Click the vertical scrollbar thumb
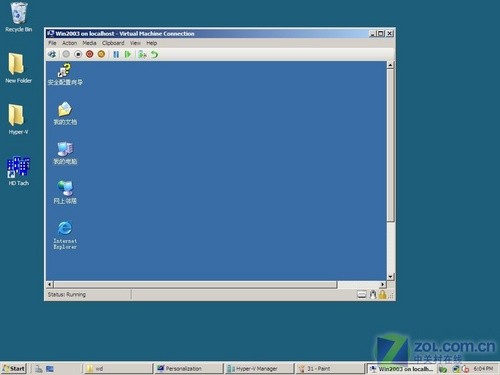 click(391, 145)
